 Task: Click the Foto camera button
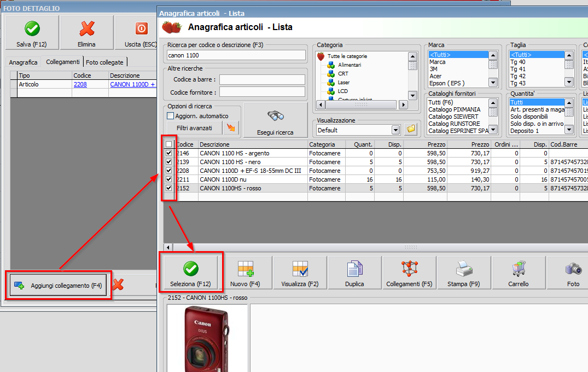click(573, 272)
